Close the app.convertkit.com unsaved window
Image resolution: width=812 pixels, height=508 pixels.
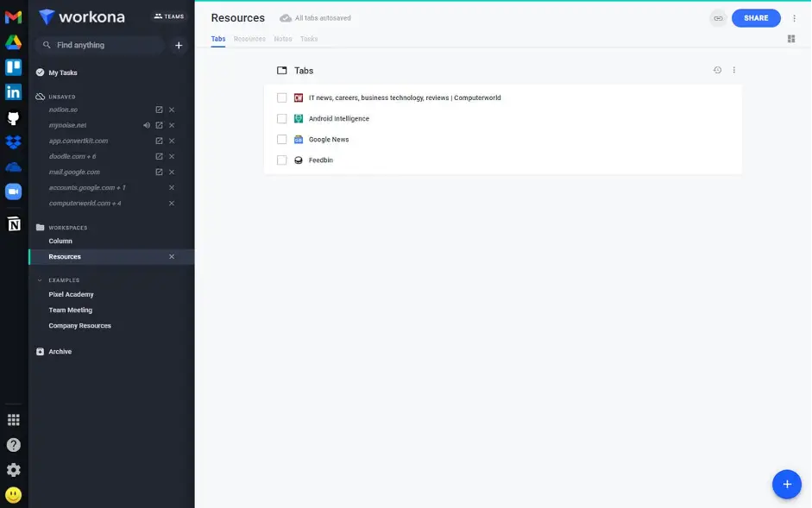(x=172, y=141)
